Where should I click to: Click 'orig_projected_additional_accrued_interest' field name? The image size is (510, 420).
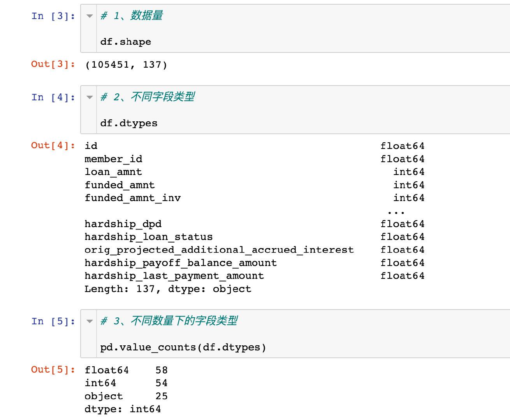(x=219, y=250)
